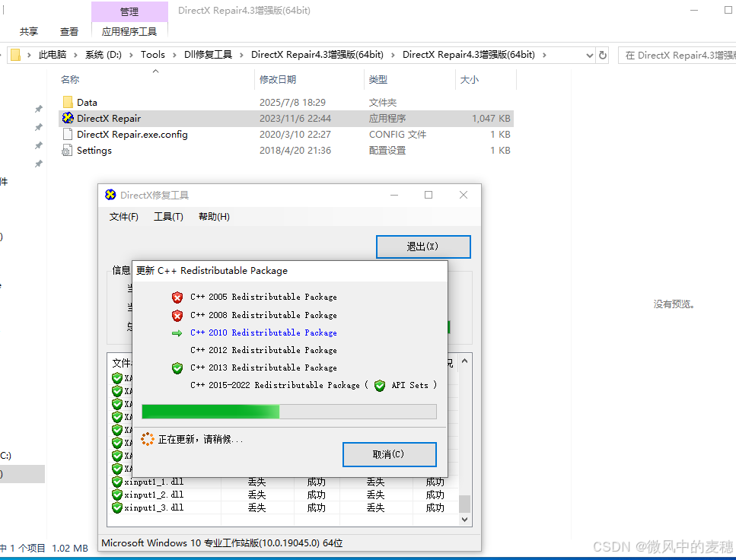This screenshot has height=560, width=736.
Task: Click the green update progress bar
Action: coord(289,412)
